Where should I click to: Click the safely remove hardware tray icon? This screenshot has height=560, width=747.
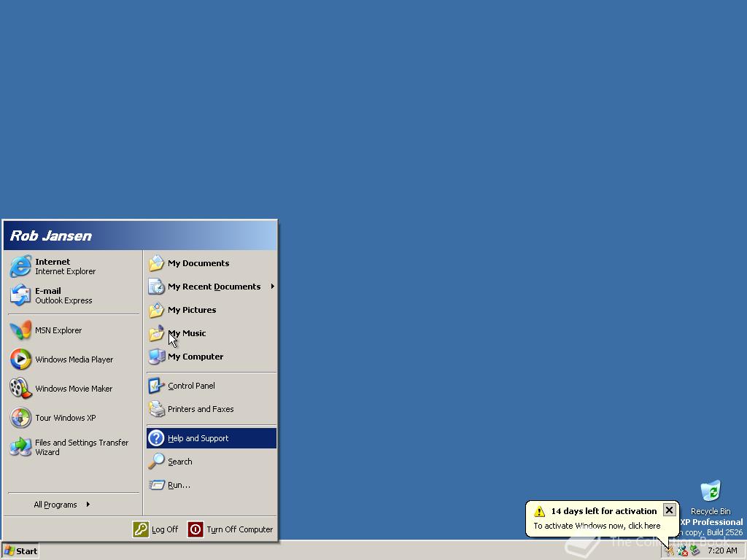(695, 551)
